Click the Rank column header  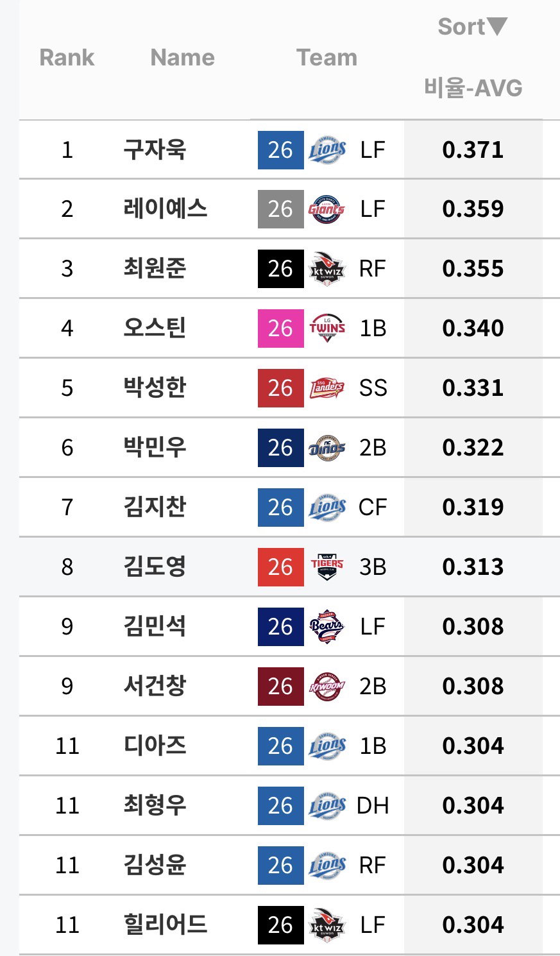67,58
